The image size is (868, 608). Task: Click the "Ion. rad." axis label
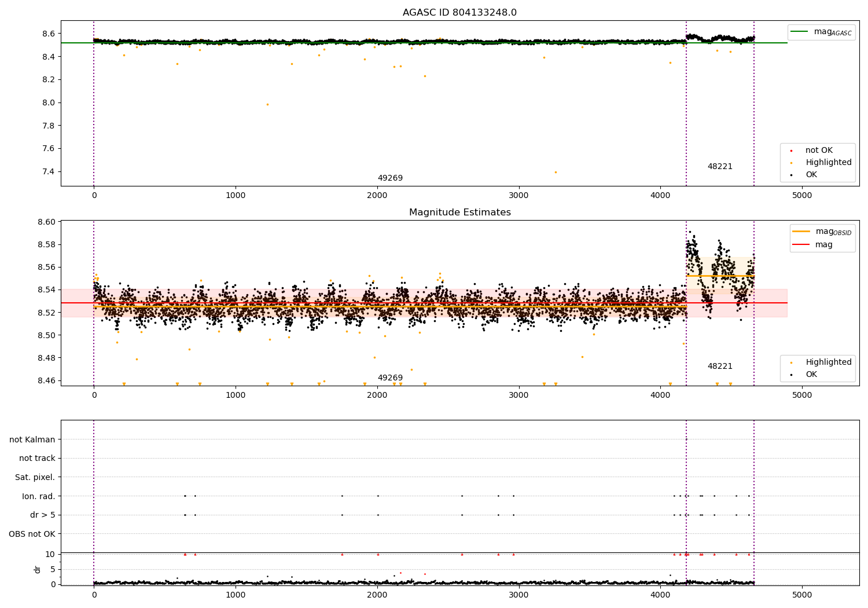point(39,496)
